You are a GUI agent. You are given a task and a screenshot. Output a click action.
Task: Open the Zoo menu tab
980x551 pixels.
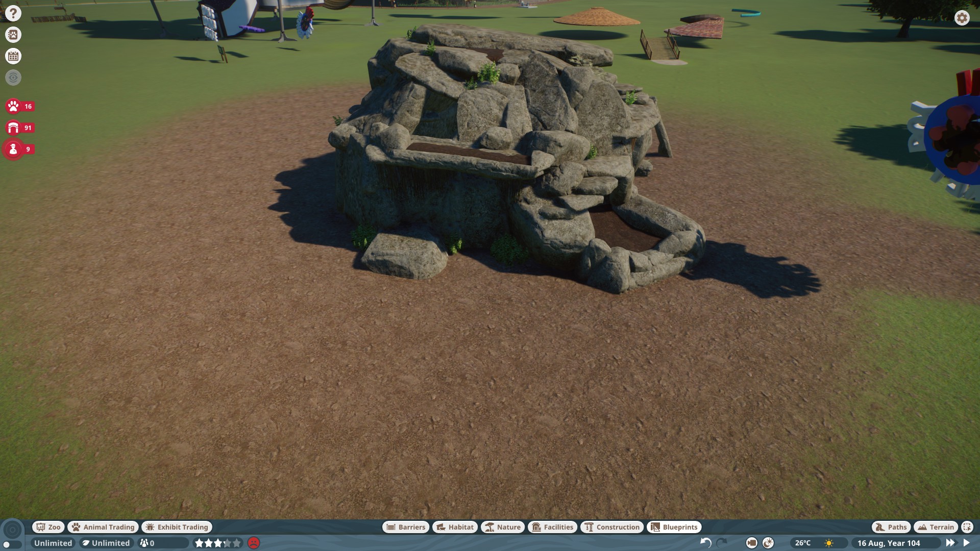48,527
